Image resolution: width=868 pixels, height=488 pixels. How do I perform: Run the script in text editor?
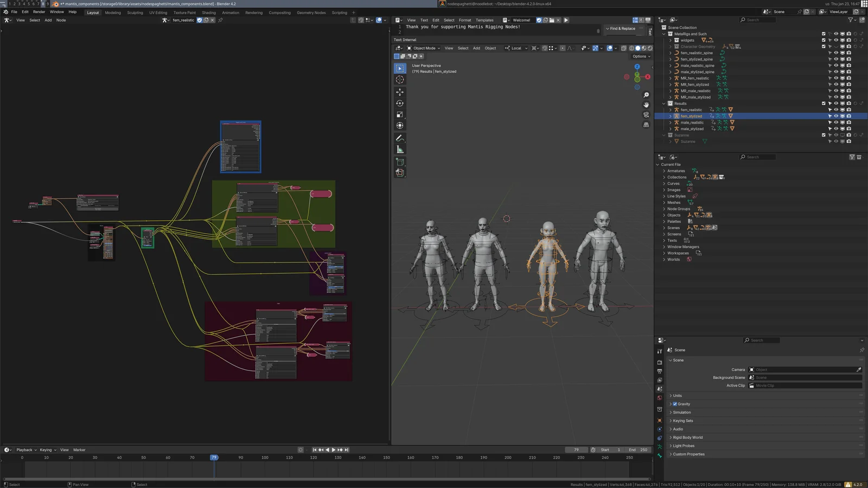pyautogui.click(x=566, y=20)
